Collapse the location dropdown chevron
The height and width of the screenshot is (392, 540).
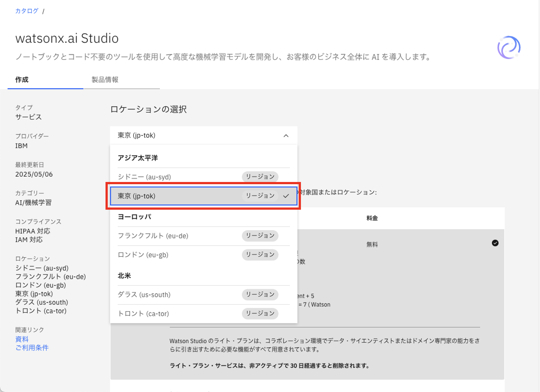point(286,136)
